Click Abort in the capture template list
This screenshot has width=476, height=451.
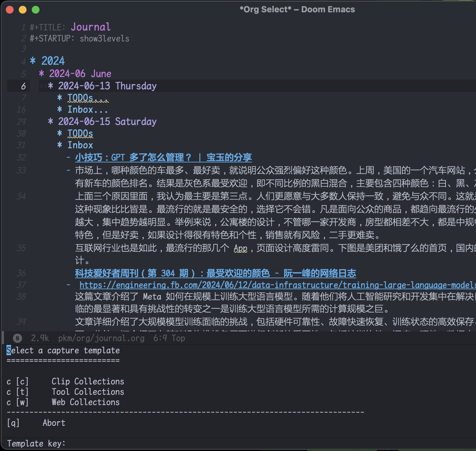click(x=54, y=423)
